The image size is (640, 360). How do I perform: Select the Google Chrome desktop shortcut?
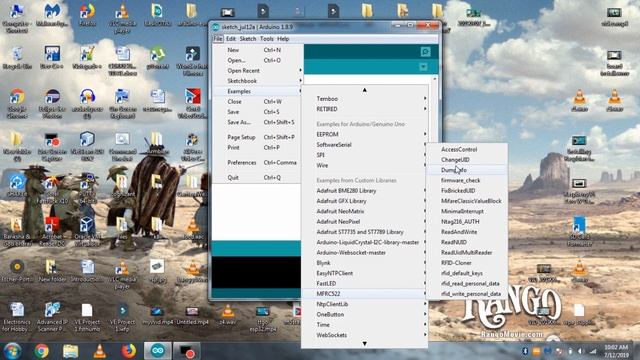[17, 104]
